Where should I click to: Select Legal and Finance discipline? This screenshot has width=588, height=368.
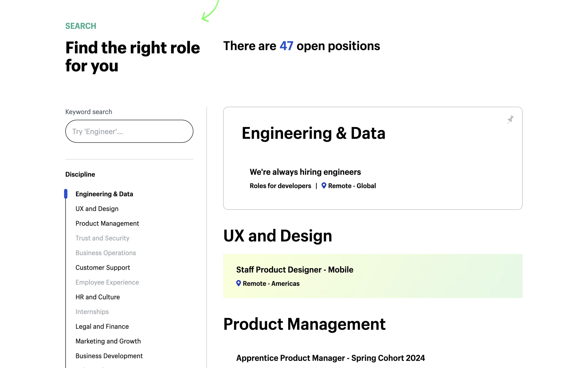pos(102,327)
